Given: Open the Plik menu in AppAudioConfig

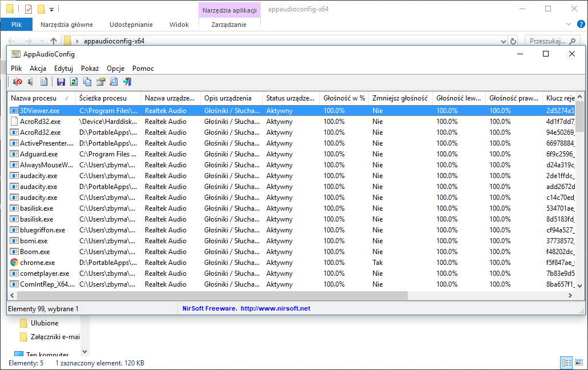Looking at the screenshot, I should coord(16,69).
